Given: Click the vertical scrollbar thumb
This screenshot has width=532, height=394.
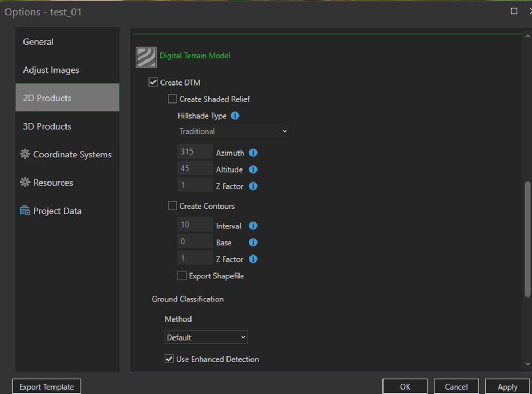Looking at the screenshot, I should (x=527, y=240).
